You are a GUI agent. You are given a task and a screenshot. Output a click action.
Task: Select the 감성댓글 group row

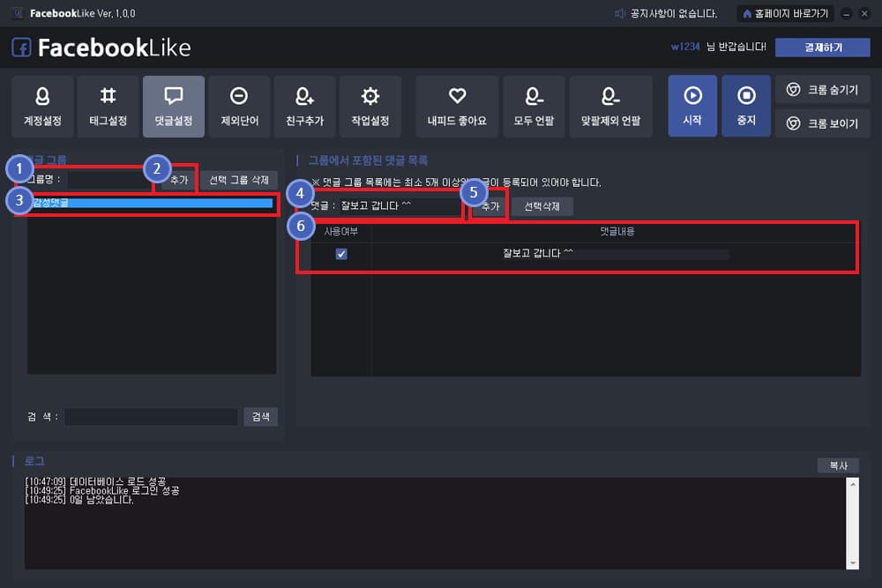(152, 203)
